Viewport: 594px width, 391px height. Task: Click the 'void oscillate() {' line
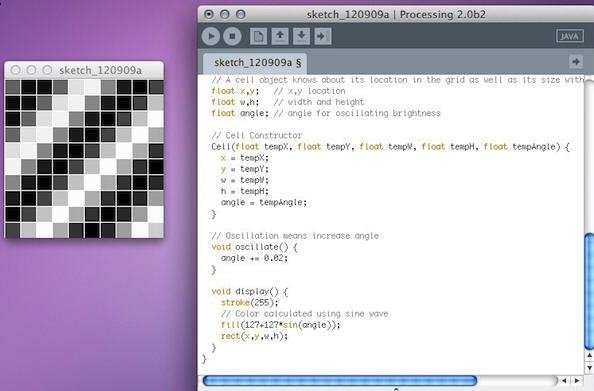coord(255,247)
